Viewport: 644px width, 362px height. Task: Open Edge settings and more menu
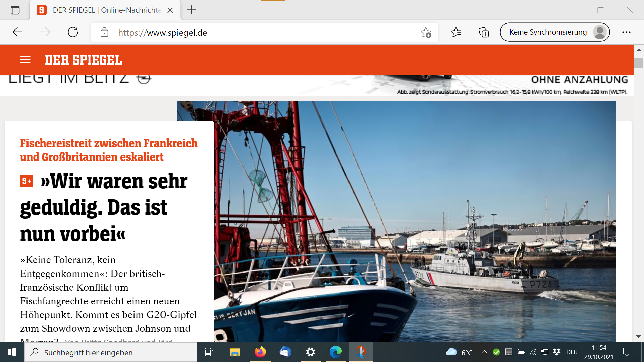pyautogui.click(x=626, y=32)
